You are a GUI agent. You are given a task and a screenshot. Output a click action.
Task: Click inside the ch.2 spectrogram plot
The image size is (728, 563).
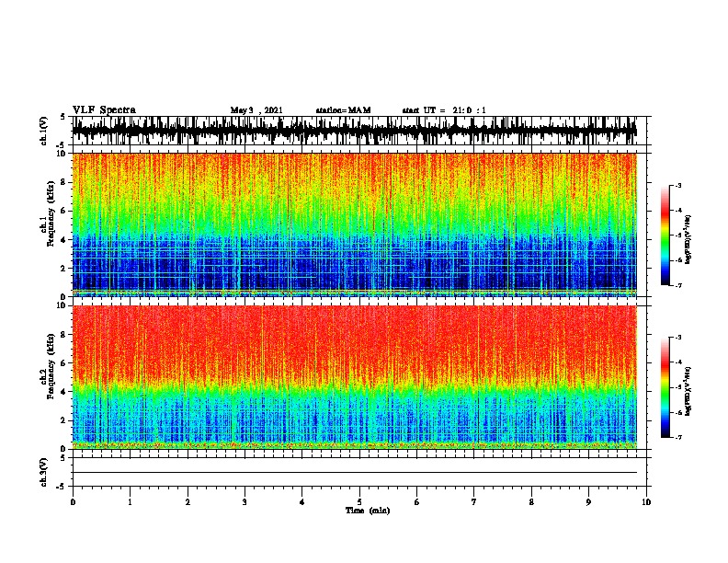coord(354,377)
